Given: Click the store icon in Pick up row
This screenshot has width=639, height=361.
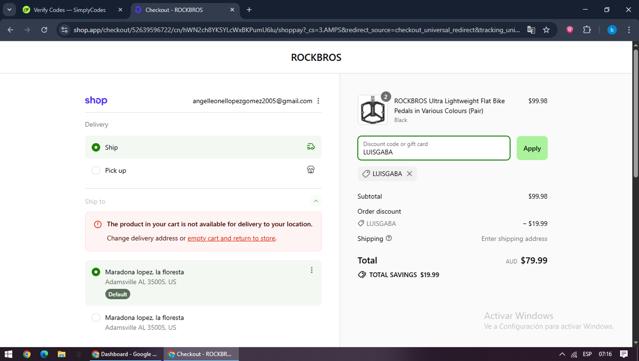Looking at the screenshot, I should pos(311,169).
